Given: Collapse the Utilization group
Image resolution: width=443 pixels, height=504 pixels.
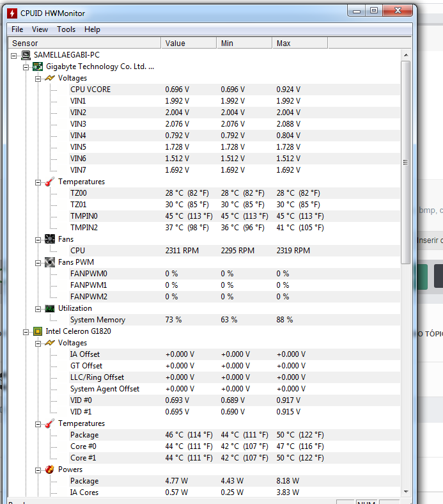Looking at the screenshot, I should pos(38,309).
